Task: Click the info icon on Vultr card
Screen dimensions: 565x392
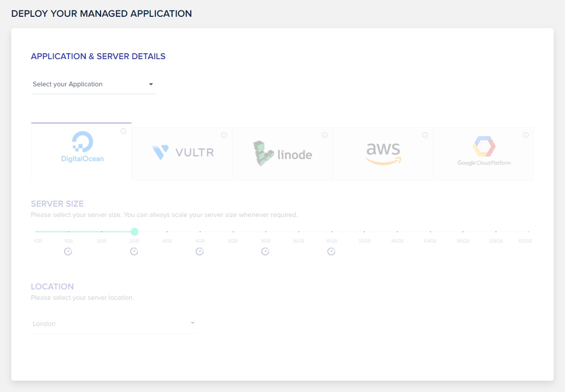Action: (224, 135)
